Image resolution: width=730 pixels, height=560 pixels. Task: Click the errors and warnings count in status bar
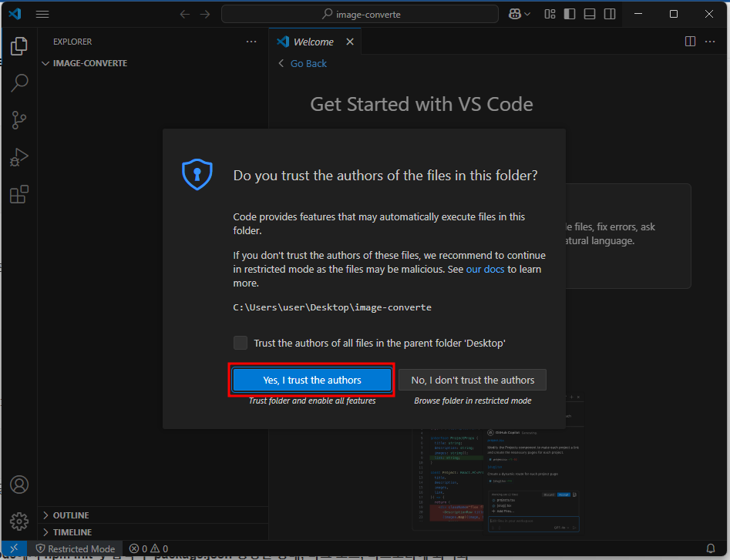pyautogui.click(x=149, y=549)
